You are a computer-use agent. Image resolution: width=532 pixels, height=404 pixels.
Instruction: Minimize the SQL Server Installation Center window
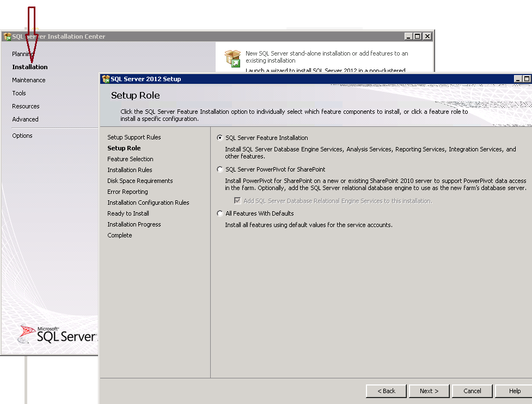pyautogui.click(x=408, y=36)
